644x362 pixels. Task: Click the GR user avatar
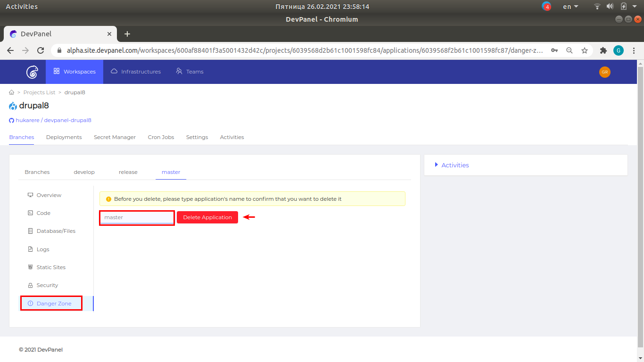click(x=604, y=72)
